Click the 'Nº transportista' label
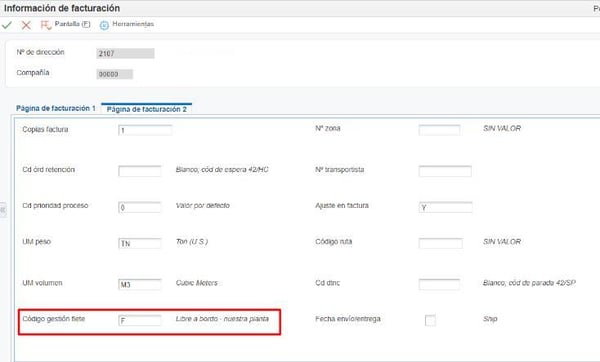 click(x=339, y=170)
